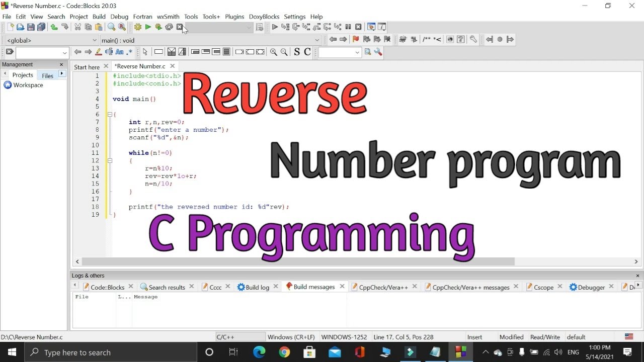
Task: Open the global scope dropdown
Action: click(95, 40)
